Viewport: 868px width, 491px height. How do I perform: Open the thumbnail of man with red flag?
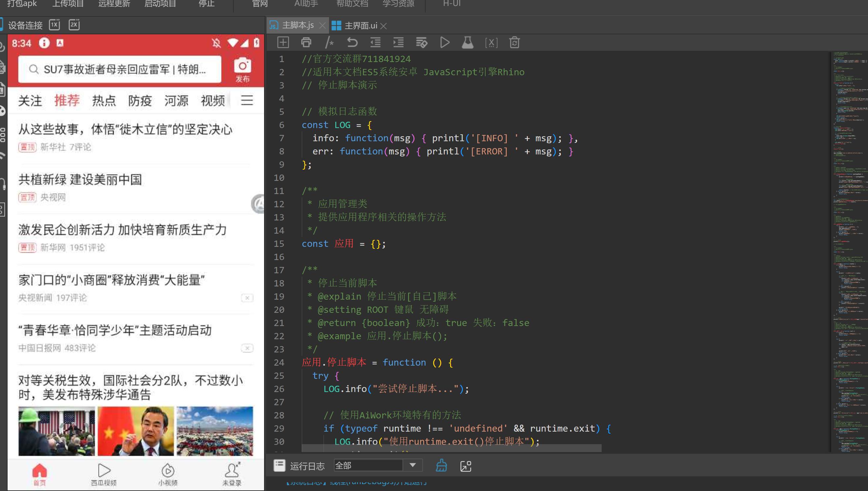(x=136, y=431)
